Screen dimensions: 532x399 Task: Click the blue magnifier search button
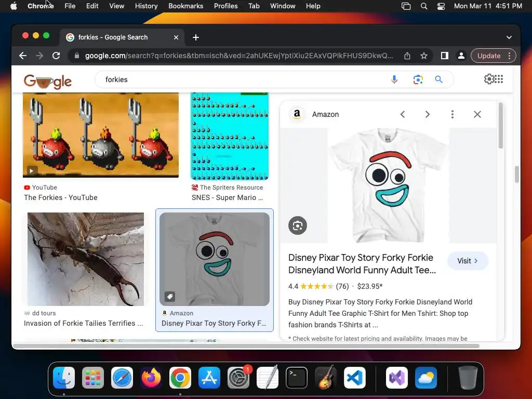tap(438, 79)
